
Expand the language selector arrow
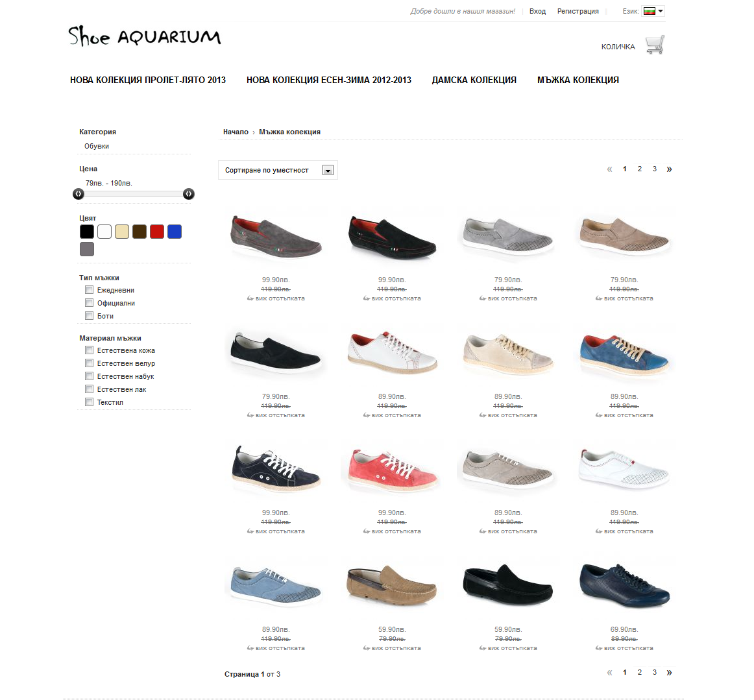click(x=661, y=11)
